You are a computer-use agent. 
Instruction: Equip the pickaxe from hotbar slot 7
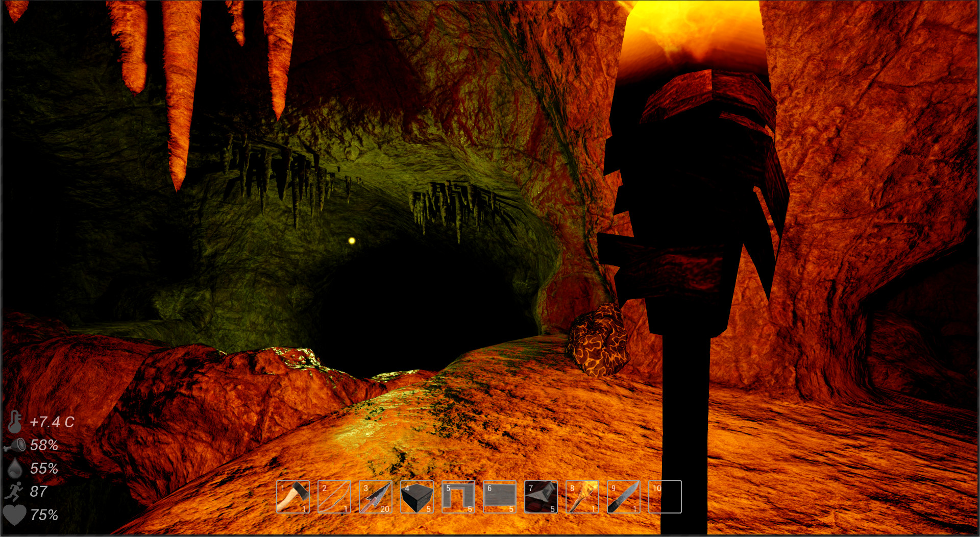coord(541,497)
